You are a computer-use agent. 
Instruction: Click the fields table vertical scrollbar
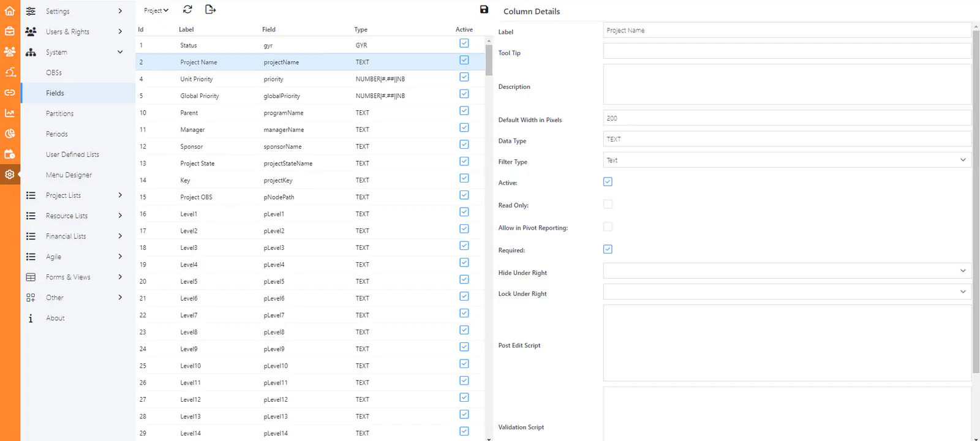tap(488, 60)
